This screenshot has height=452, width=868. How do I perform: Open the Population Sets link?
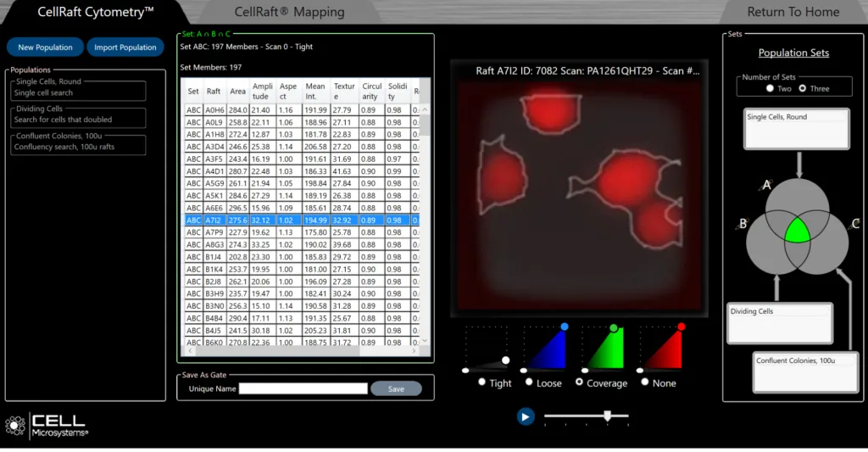click(793, 53)
